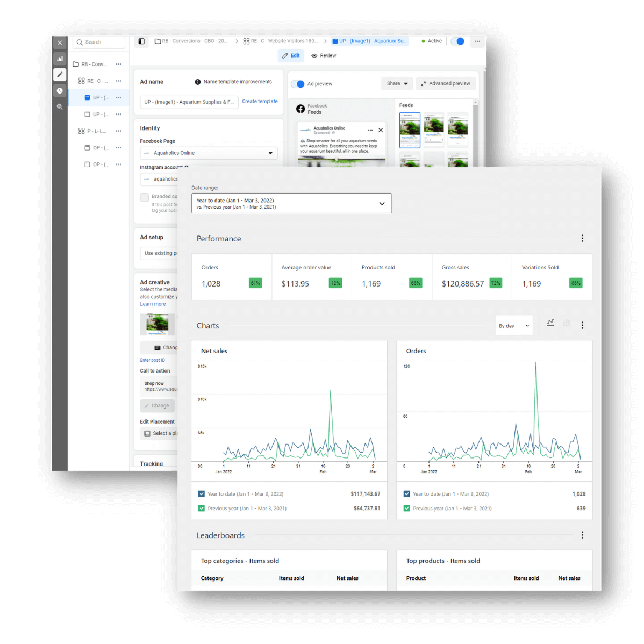Toggle the side panel layout icon
Screen dimensions: 644x644
tap(141, 41)
